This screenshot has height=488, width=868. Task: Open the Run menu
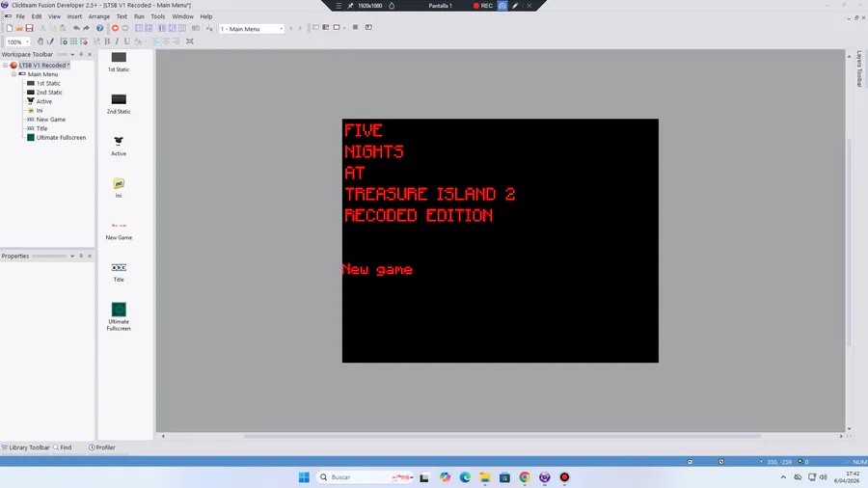(139, 16)
